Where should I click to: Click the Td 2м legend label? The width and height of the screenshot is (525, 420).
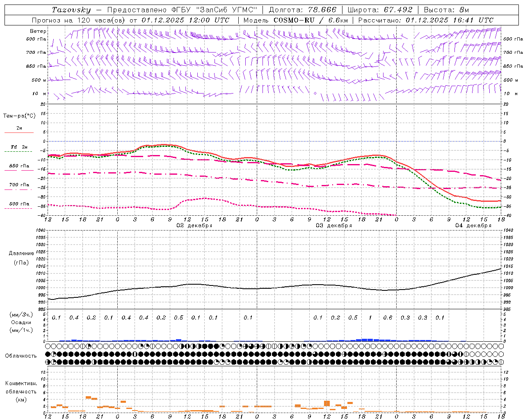pos(19,147)
